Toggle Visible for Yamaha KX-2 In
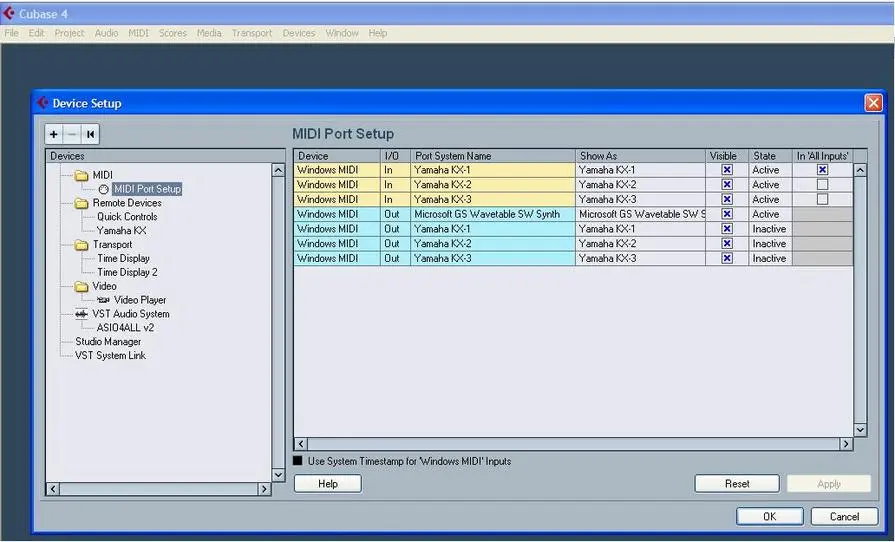This screenshot has height=542, width=895. point(727,185)
